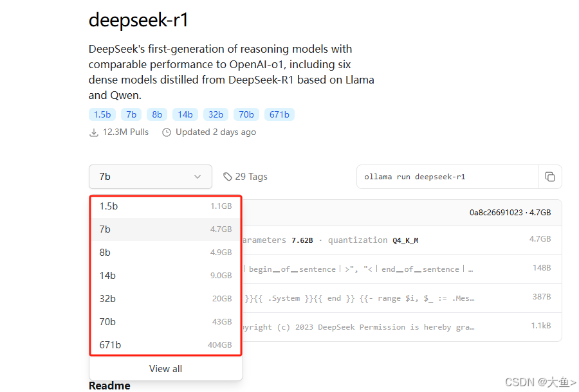Screen dimensions: 579x392
Task: Collapse the 7b model size dropdown
Action: [151, 177]
